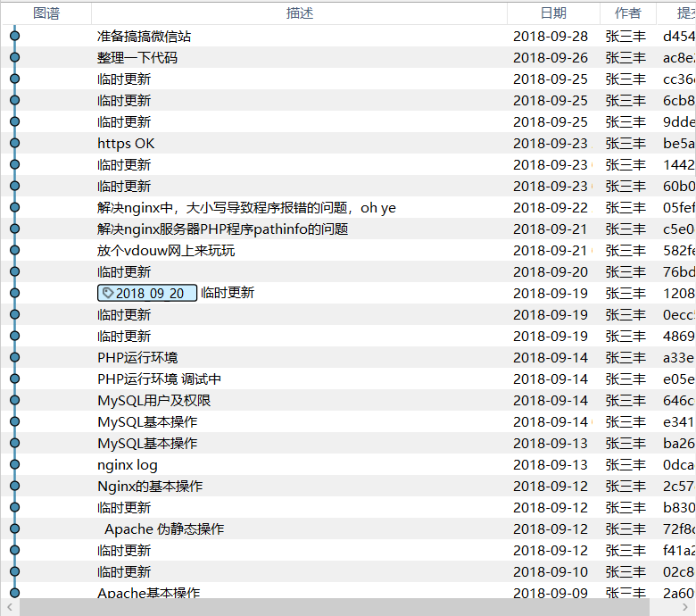The height and width of the screenshot is (616, 696).
Task: Click the graph dot beside '整理一下代码' commit
Action: tap(14, 58)
